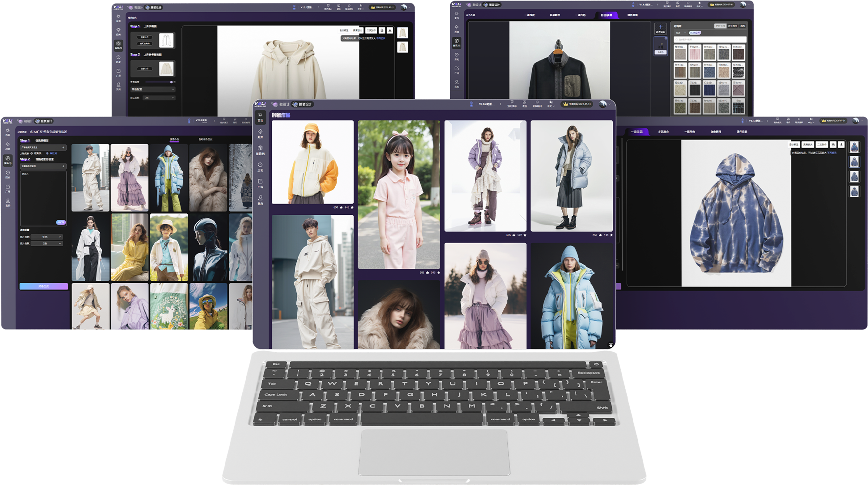
Task: Click download icon above tie-dye hoodie
Action: [841, 144]
